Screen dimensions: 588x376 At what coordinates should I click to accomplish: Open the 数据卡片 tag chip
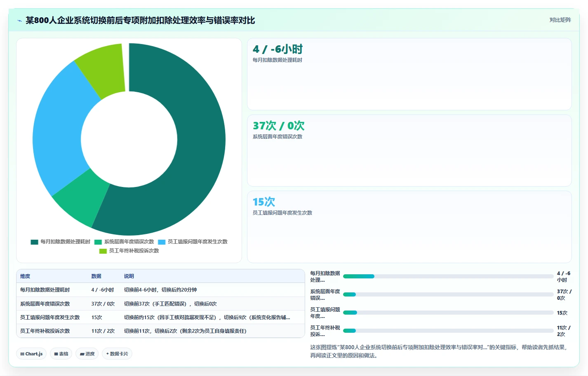[117, 354]
